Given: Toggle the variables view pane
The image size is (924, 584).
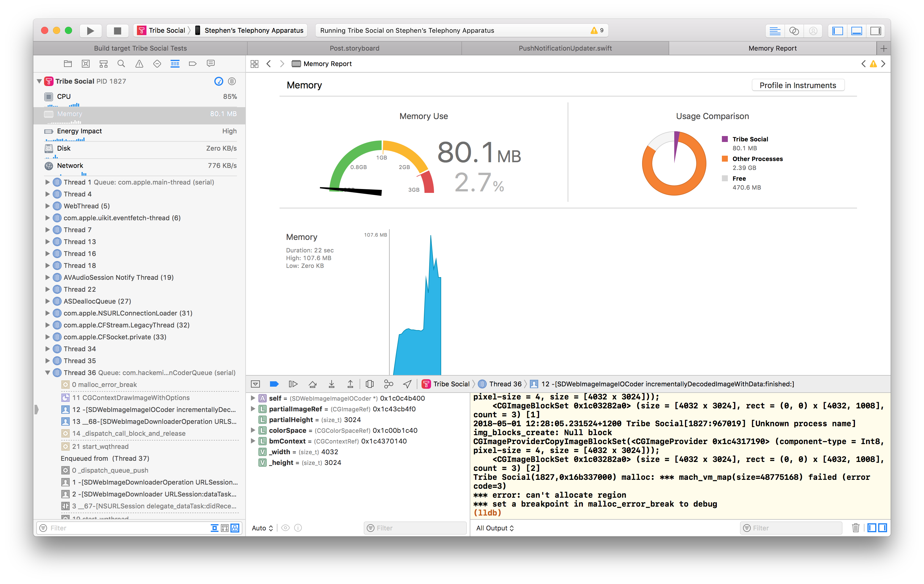Looking at the screenshot, I should coord(872,528).
